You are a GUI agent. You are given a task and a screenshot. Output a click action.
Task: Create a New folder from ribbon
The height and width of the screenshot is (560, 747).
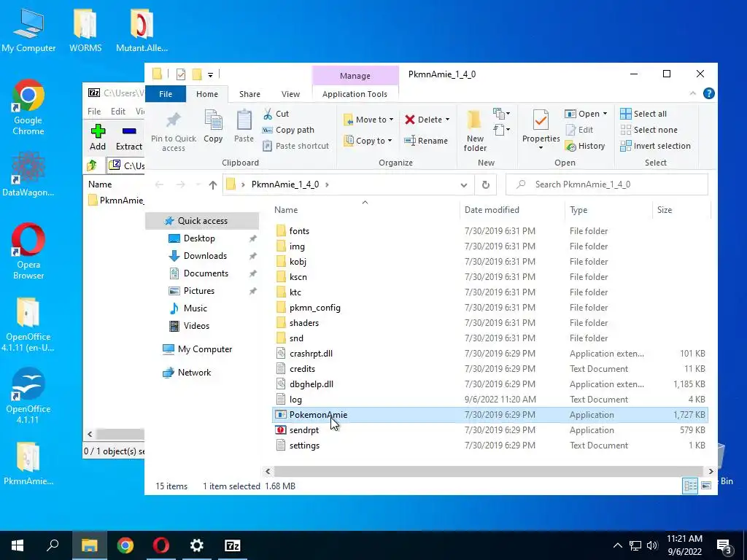coord(475,131)
